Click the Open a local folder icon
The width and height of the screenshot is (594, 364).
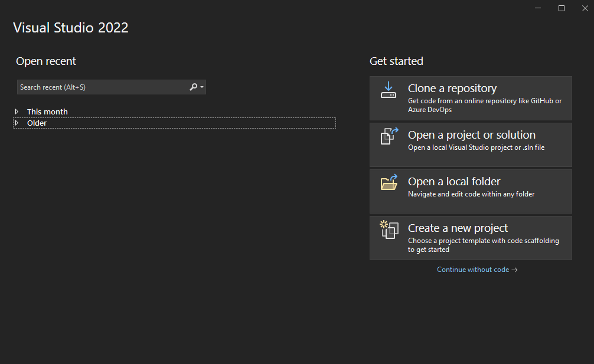point(389,183)
